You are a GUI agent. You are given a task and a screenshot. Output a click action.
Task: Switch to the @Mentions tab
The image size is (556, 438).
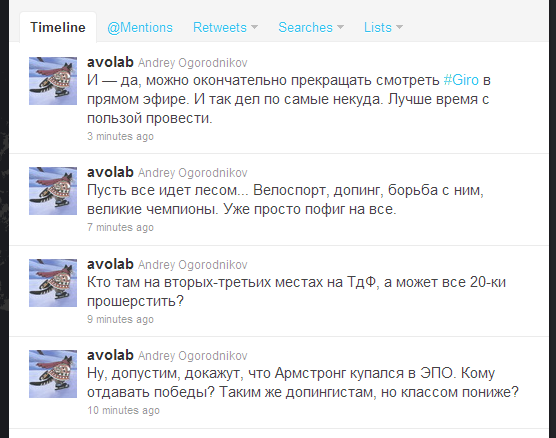point(140,27)
